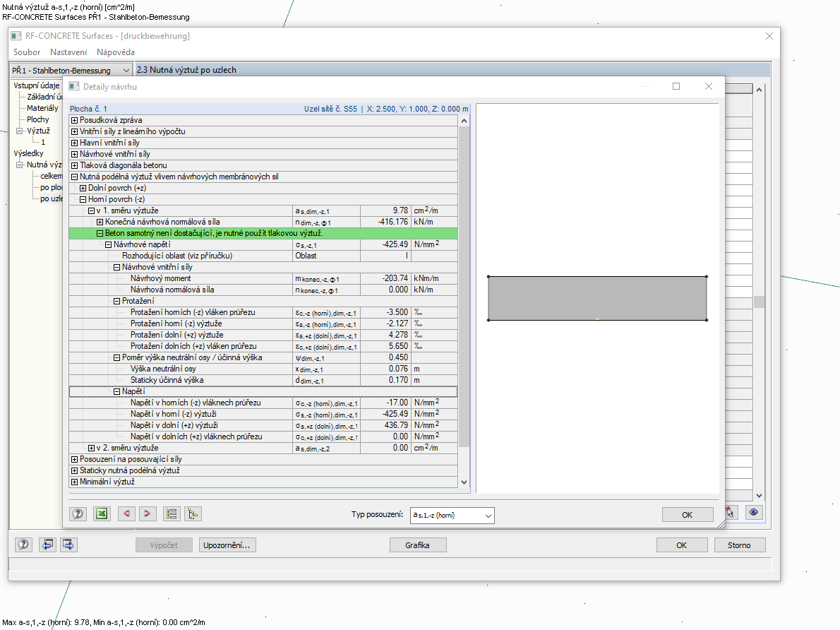The width and height of the screenshot is (840, 630).
Task: Maximize the Detaily návrhu dialog
Action: pos(676,86)
